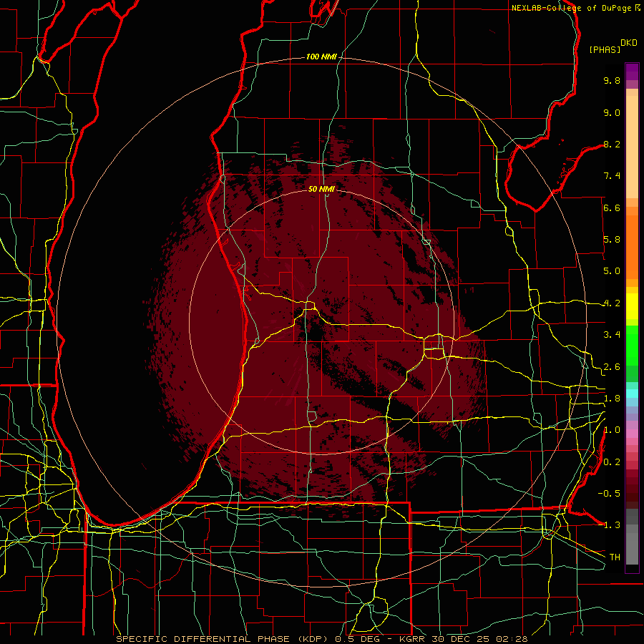
Task: Click the 9.8 value on the scale
Action: [x=612, y=80]
